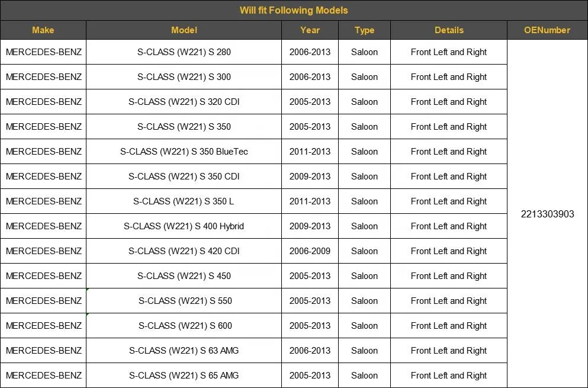This screenshot has width=588, height=388.
Task: Click the Type column header
Action: pyautogui.click(x=364, y=30)
